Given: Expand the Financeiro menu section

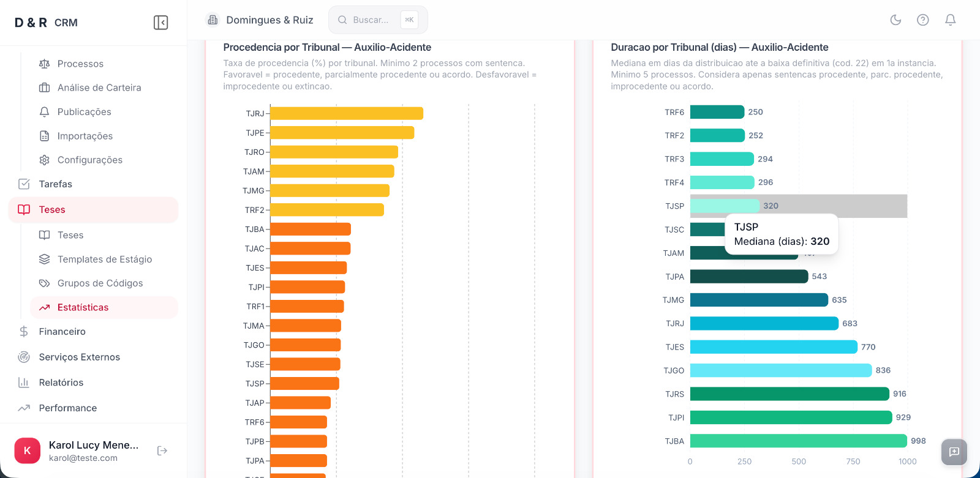Looking at the screenshot, I should click(x=62, y=332).
